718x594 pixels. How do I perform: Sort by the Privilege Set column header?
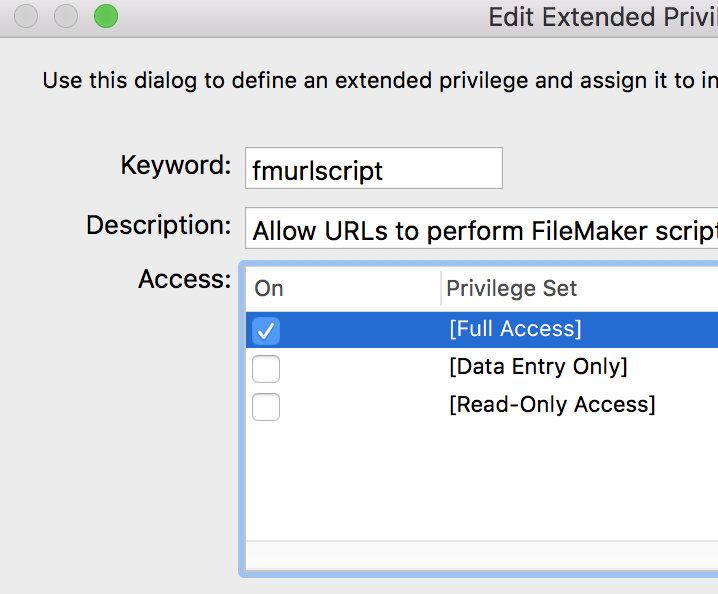tap(512, 289)
